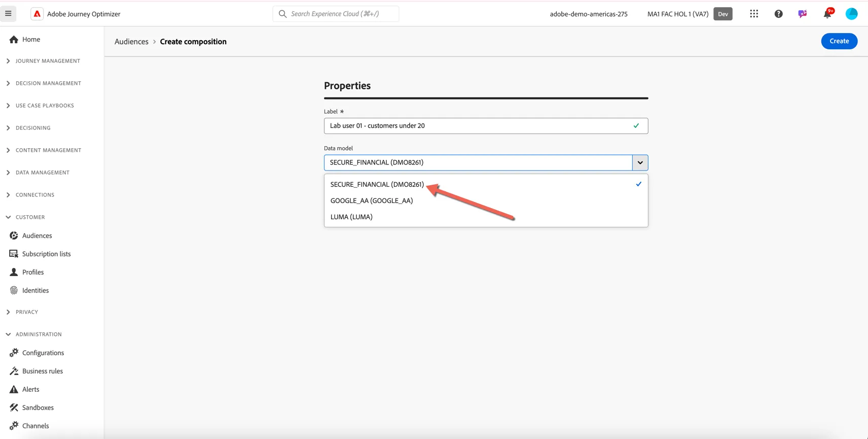Click the Configurations gear icon

pyautogui.click(x=14, y=353)
